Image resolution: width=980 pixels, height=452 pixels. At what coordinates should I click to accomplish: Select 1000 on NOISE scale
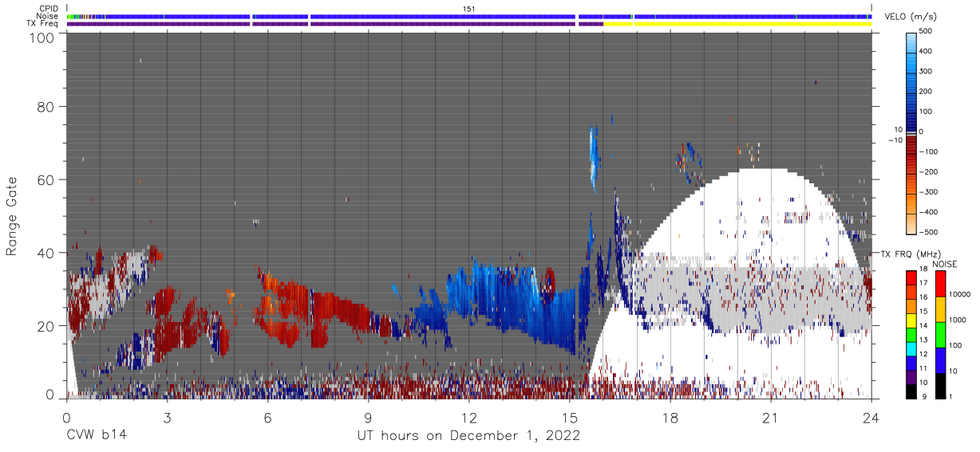point(958,320)
